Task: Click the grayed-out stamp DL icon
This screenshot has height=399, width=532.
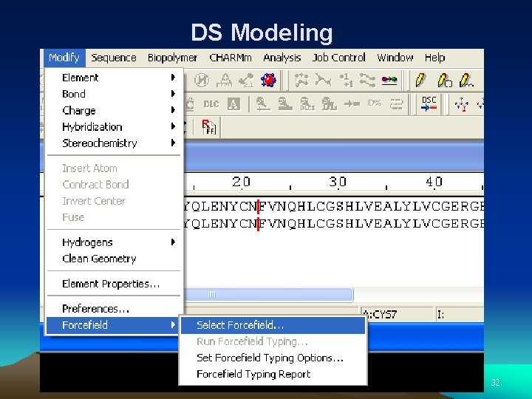Action: (x=329, y=104)
